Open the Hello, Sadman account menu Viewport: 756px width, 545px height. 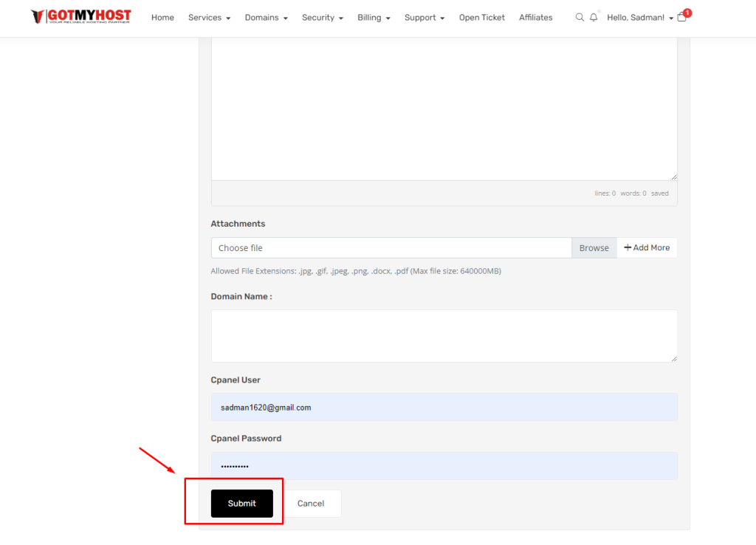point(639,17)
